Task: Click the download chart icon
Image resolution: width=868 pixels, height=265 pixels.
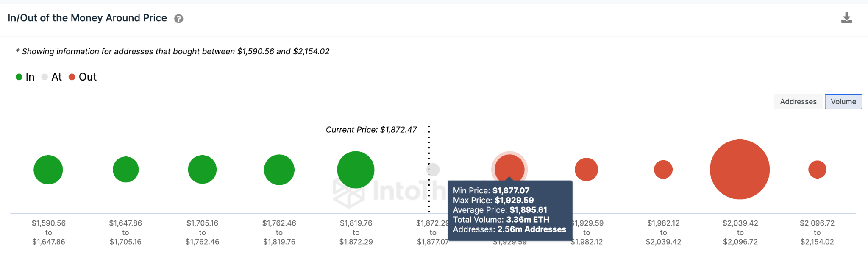Action: (846, 18)
